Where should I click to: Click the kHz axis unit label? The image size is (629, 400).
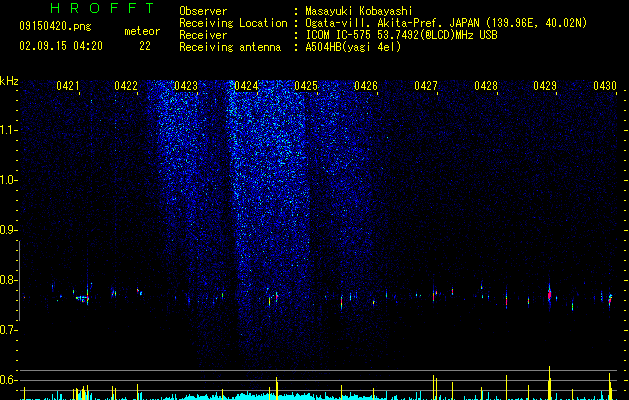tap(9, 81)
